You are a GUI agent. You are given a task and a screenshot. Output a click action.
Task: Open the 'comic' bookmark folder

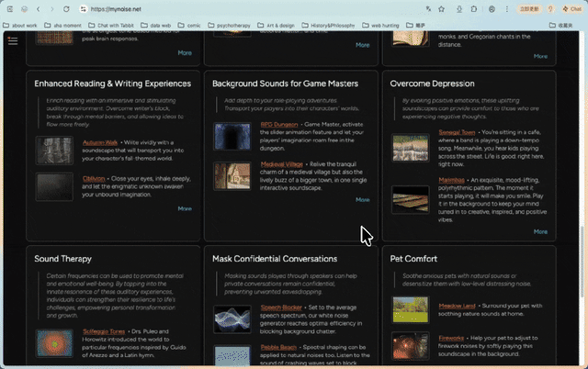click(x=189, y=26)
